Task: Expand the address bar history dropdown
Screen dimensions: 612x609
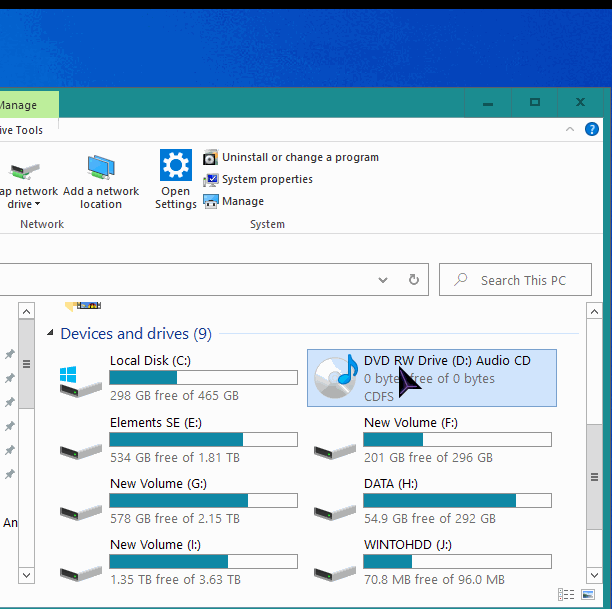Action: 385,280
